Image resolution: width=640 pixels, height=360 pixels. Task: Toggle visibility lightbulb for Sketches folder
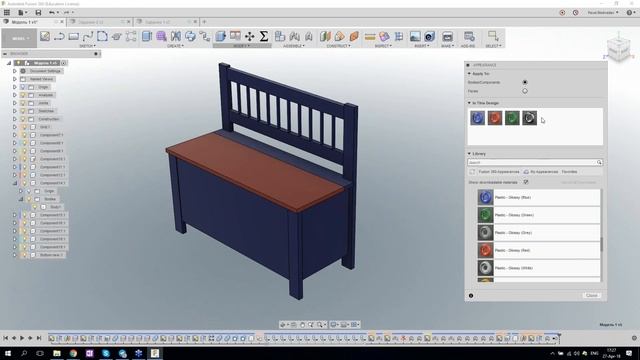[x=23, y=111]
